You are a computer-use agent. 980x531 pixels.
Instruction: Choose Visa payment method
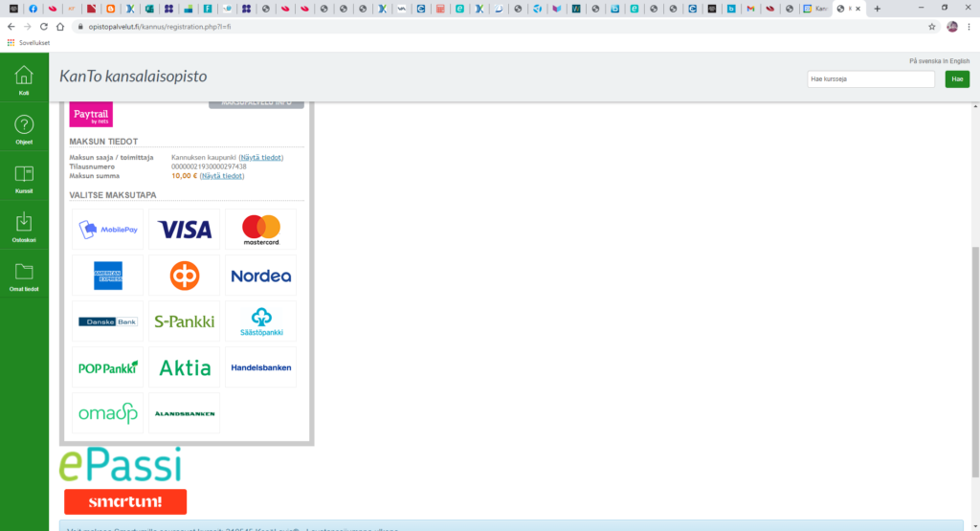tap(185, 230)
